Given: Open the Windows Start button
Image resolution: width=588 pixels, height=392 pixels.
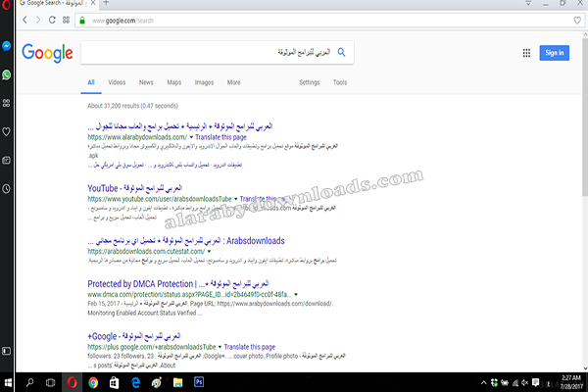Looking at the screenshot, I should click(8, 382).
